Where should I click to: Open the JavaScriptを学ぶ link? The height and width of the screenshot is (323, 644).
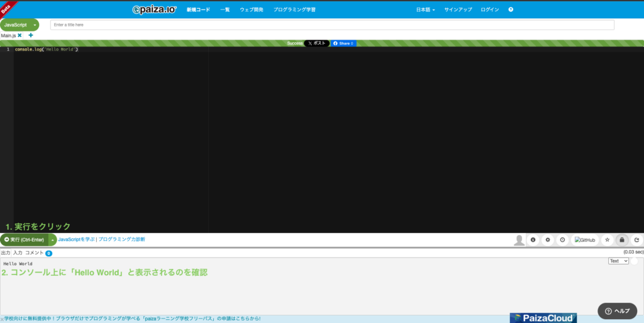[76, 240]
